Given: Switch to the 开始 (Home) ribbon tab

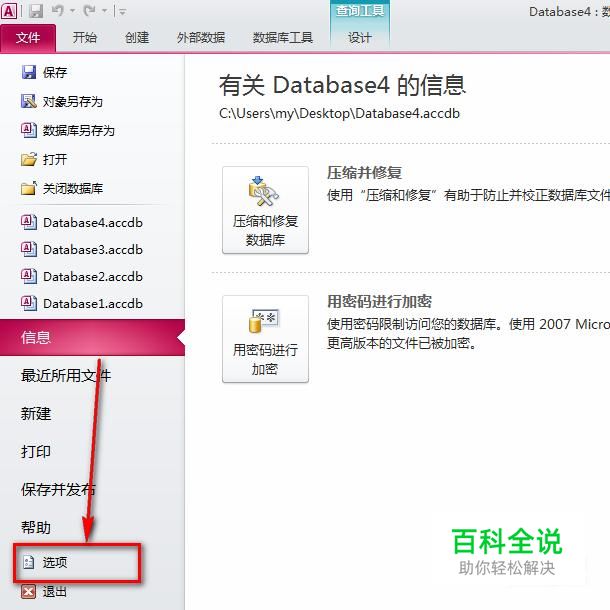Looking at the screenshot, I should pyautogui.click(x=84, y=38).
